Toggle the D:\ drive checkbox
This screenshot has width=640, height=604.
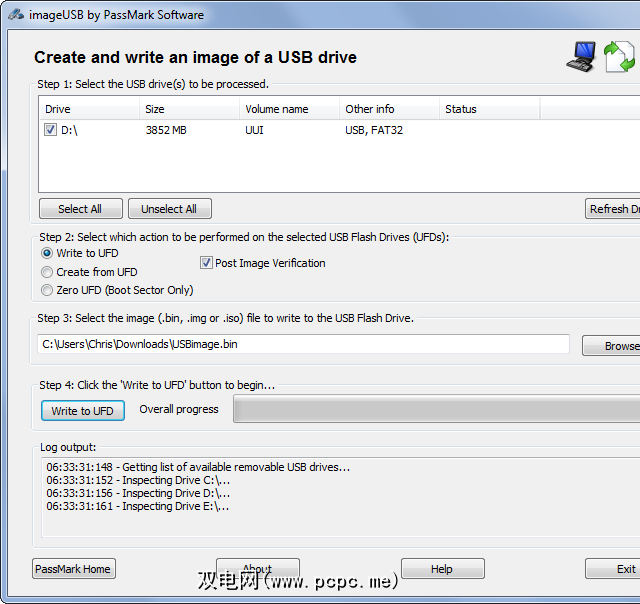pyautogui.click(x=50, y=130)
